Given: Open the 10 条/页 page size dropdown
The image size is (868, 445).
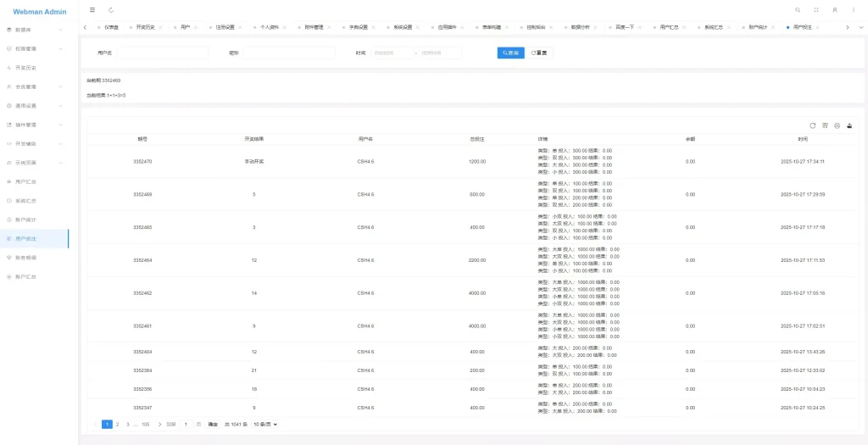Looking at the screenshot, I should [265, 424].
